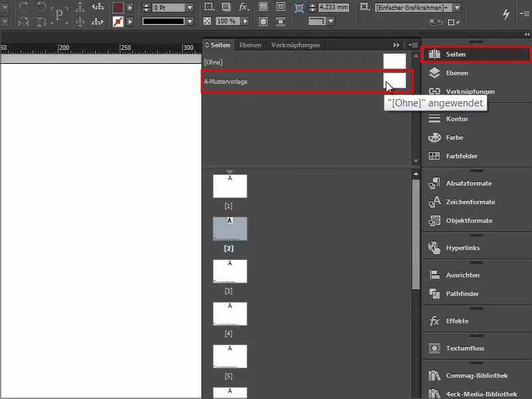Screen dimensions: 532x399
Task: Switch to Verknüpfungen tab
Action: point(295,45)
